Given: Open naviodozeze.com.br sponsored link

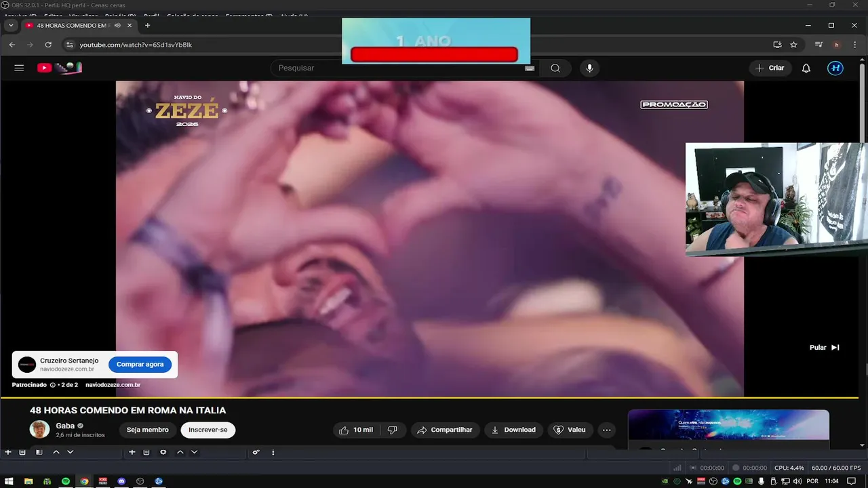Looking at the screenshot, I should [x=113, y=385].
